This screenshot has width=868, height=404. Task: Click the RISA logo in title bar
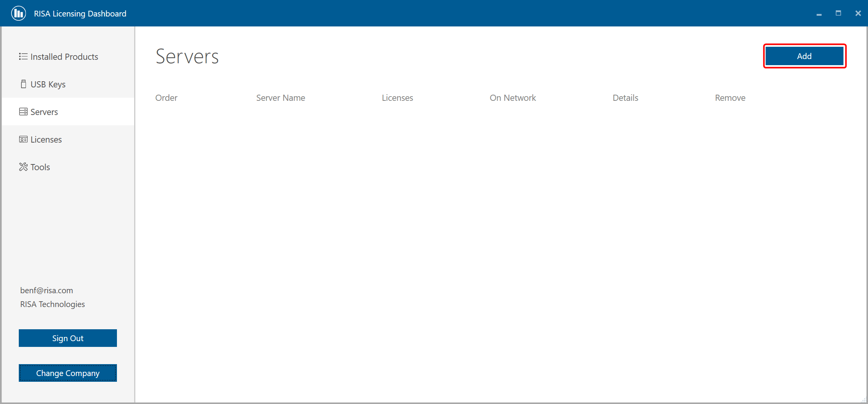click(x=18, y=13)
